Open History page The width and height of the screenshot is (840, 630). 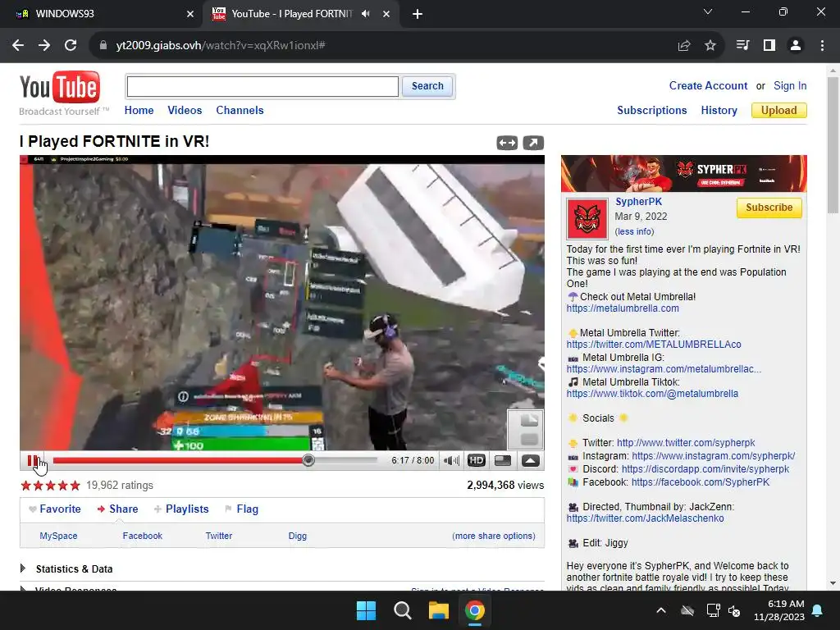point(719,111)
